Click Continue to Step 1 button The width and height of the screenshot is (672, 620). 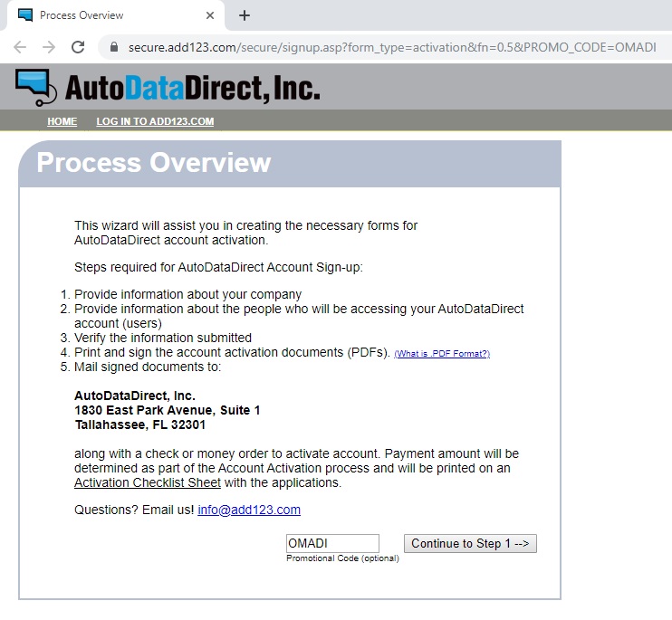470,543
